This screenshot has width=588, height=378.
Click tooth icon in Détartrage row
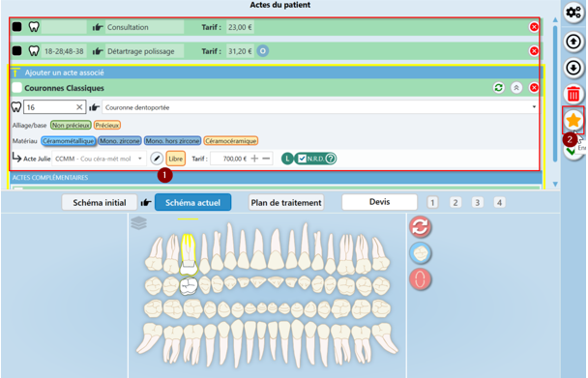[x=34, y=51]
